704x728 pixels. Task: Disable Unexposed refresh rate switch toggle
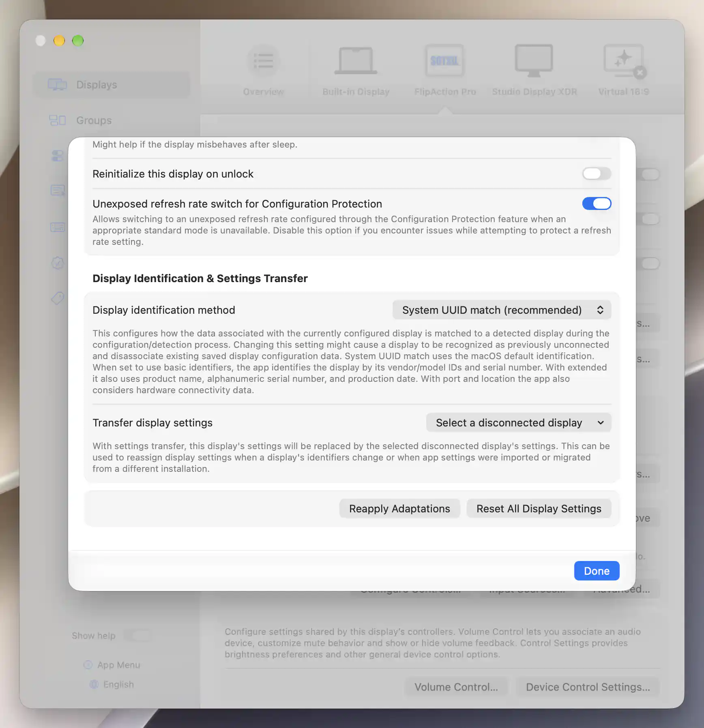[x=597, y=203]
